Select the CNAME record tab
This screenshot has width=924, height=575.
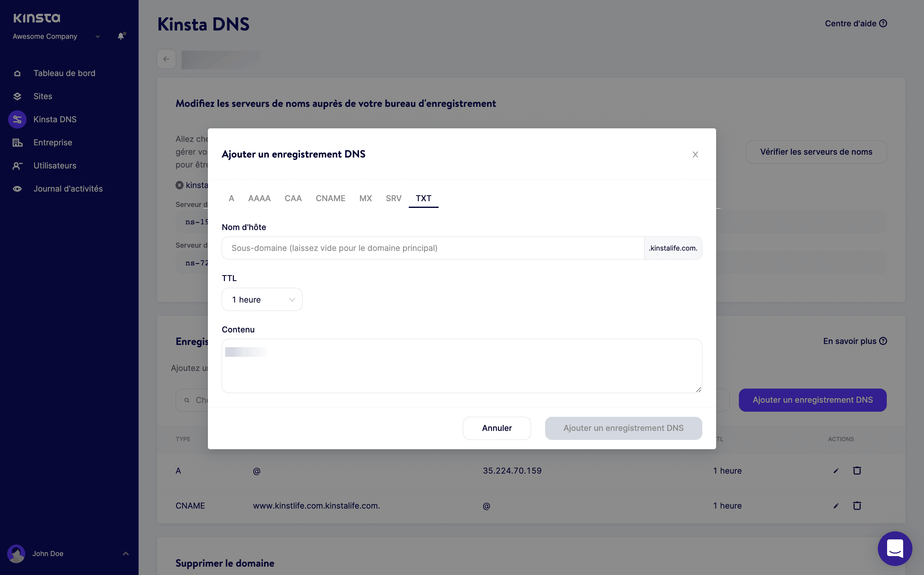click(x=330, y=198)
